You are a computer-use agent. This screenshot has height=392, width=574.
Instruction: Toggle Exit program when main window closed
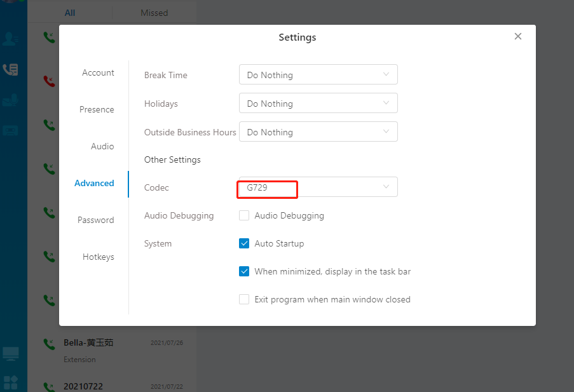point(244,299)
